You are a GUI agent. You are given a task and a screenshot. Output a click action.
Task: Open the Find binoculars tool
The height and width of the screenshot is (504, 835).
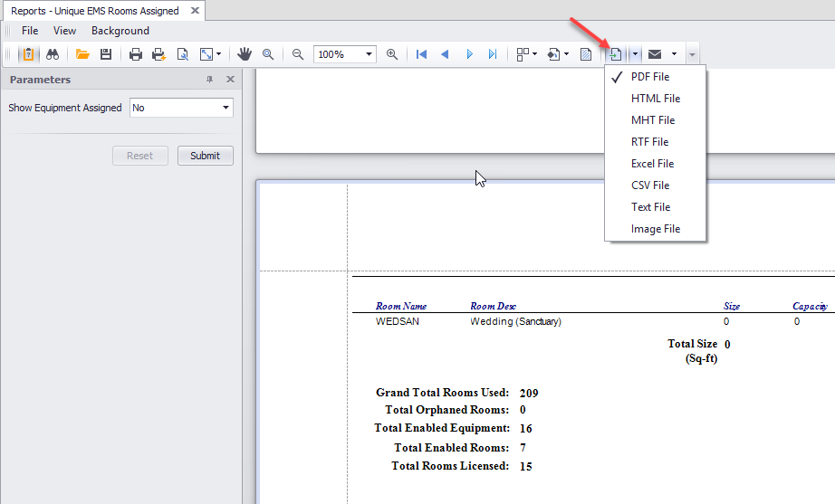click(x=53, y=54)
